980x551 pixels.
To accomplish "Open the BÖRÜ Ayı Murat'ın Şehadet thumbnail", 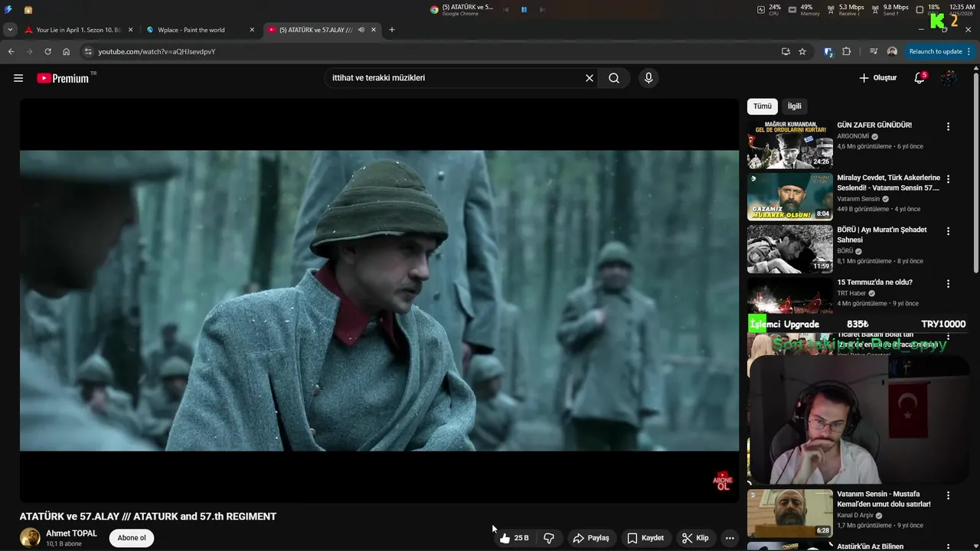I will pos(790,249).
